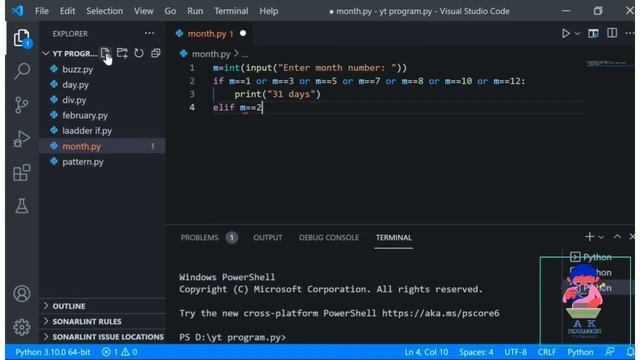Click the terminal prompt PS D:\yt program.py>

point(233,338)
